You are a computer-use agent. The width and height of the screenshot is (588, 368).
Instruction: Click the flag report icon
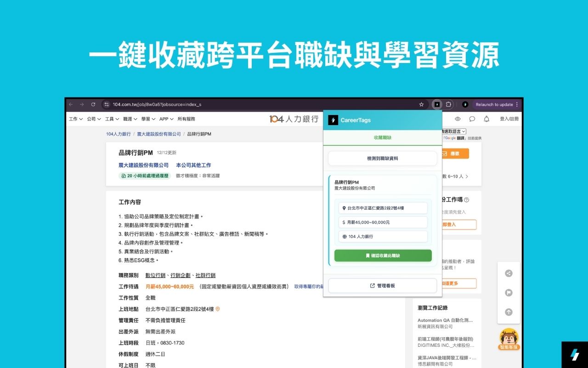point(509,293)
